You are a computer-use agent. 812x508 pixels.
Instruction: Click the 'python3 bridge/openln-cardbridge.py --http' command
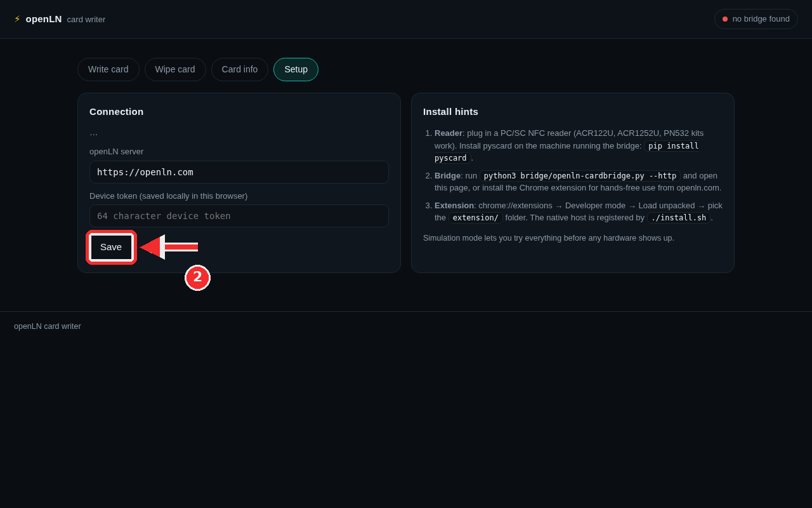pyautogui.click(x=580, y=176)
